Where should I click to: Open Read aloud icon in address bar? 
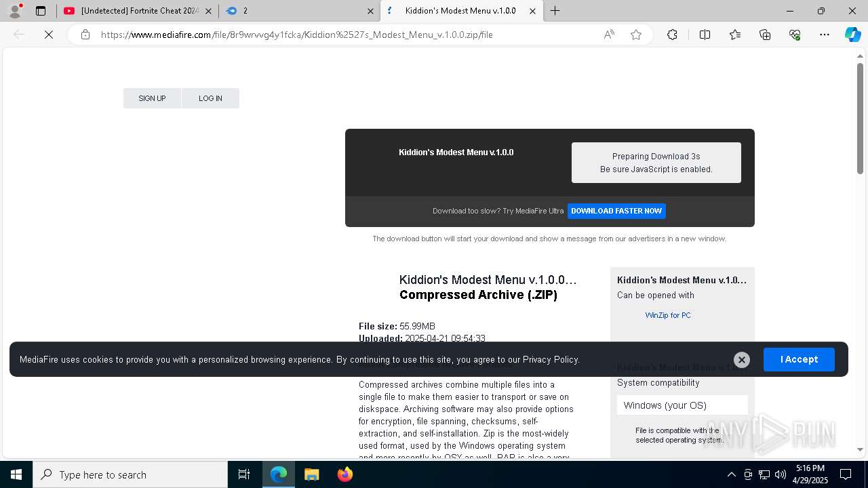point(609,35)
